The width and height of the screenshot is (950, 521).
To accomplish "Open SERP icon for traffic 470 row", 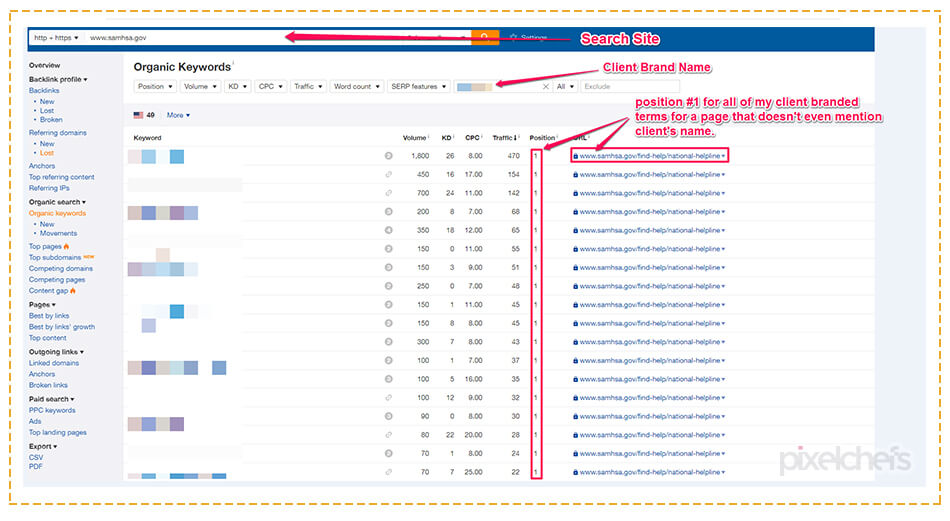I will click(x=388, y=156).
